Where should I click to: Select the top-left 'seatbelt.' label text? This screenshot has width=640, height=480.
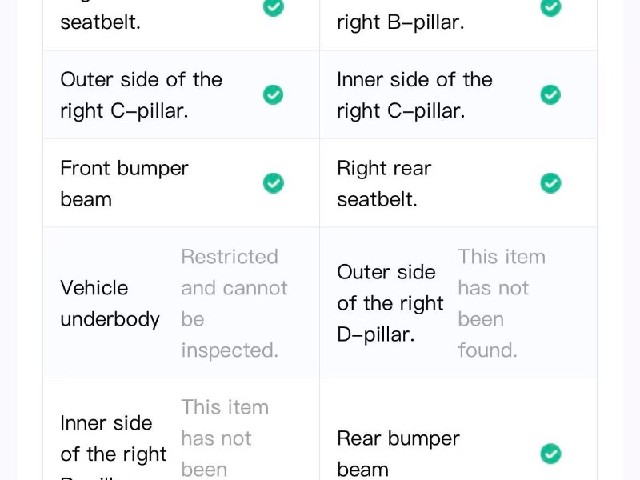click(x=100, y=22)
